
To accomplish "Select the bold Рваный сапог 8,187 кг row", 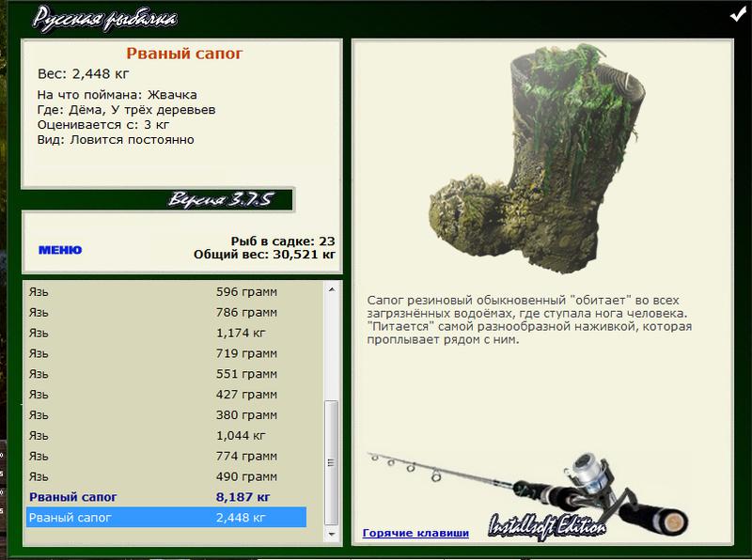I will pos(166,497).
